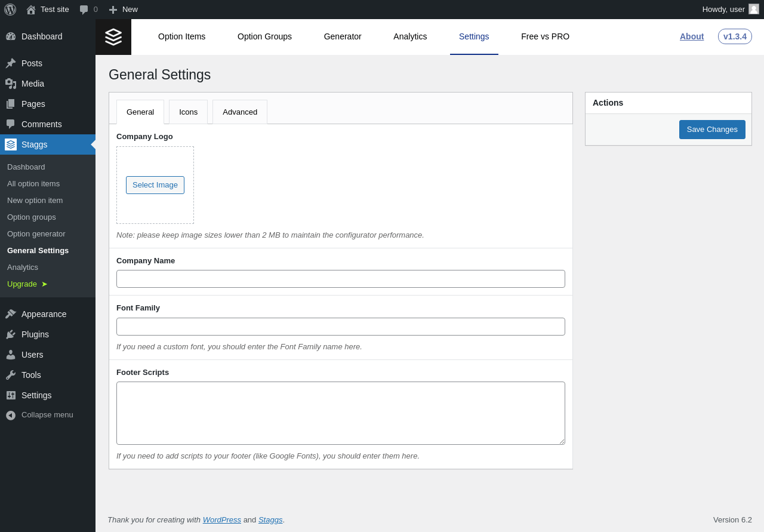Switch to the Advanced settings tab
Viewport: 764px width, 532px height.
[x=240, y=112]
